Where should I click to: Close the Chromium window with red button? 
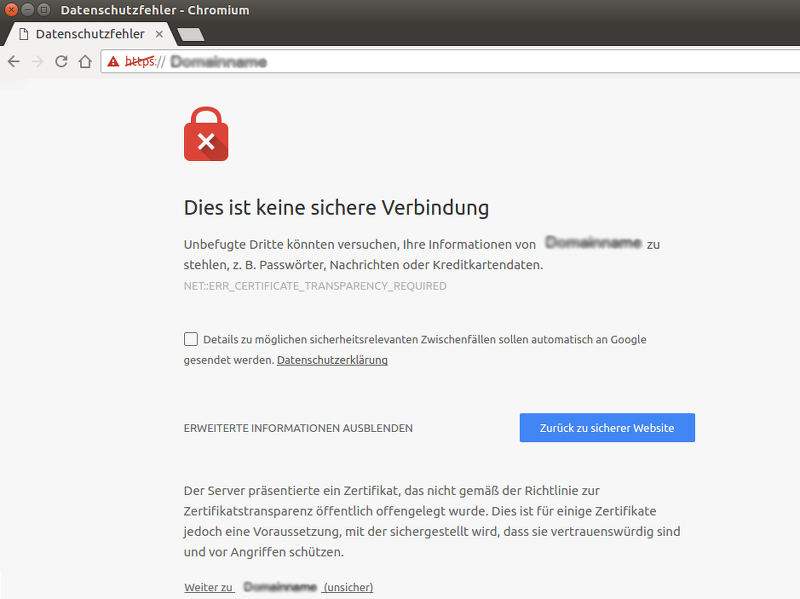pos(11,9)
